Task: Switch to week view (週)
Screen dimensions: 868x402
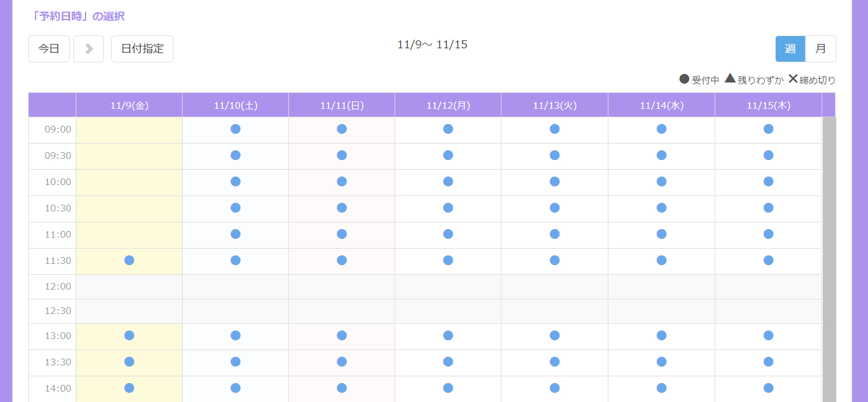Action: pyautogui.click(x=790, y=49)
